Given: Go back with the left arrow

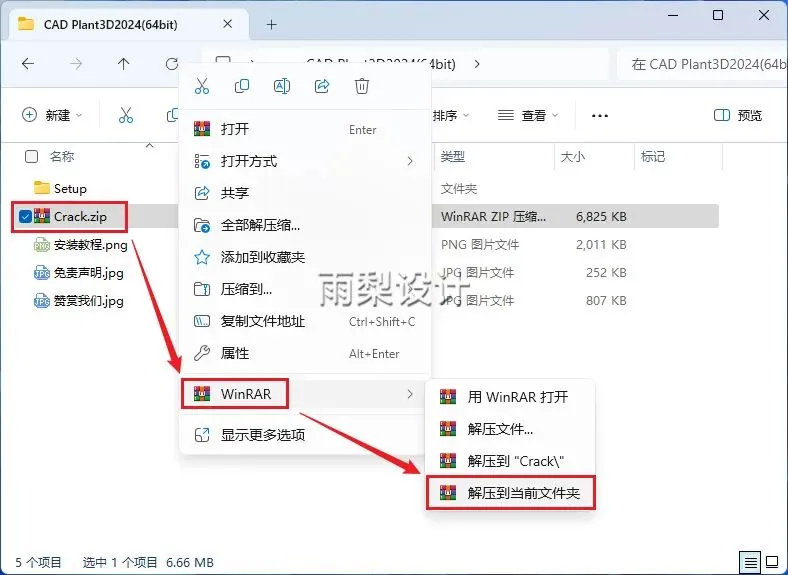Looking at the screenshot, I should (x=28, y=64).
